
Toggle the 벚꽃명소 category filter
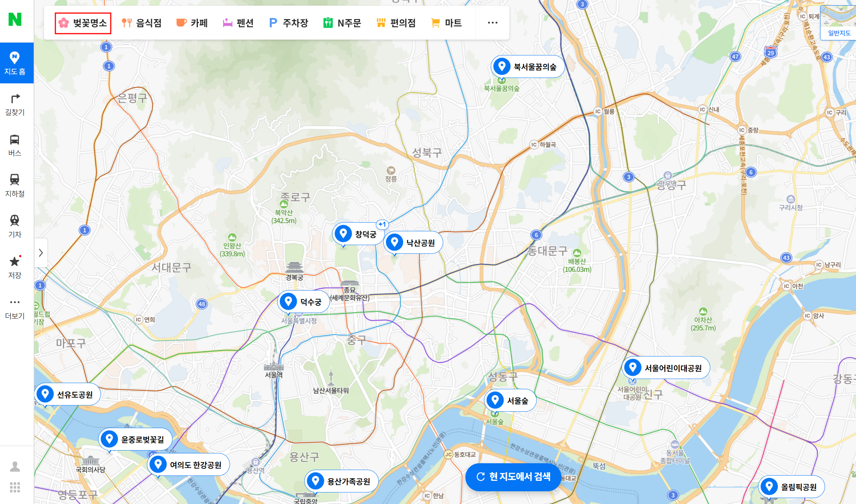coord(83,23)
